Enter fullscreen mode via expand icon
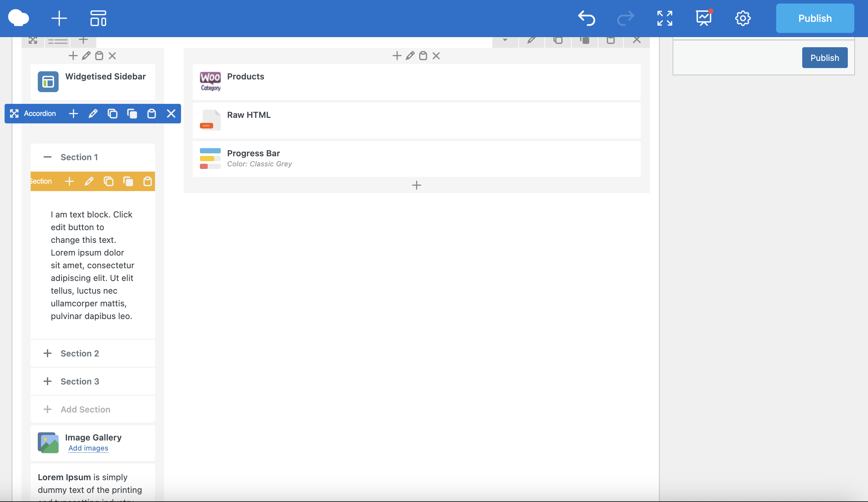 tap(665, 18)
